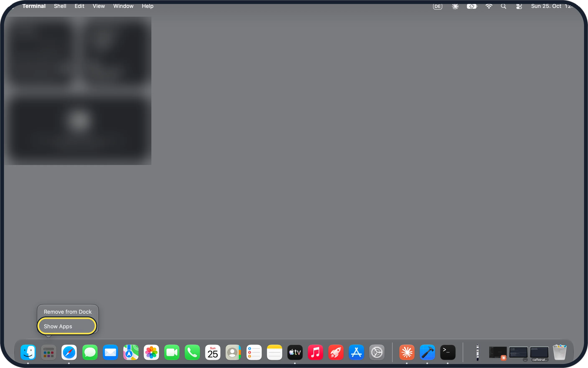Viewport: 588px width, 368px height.
Task: Click the date Sun 25. Oct clock
Action: (x=551, y=6)
